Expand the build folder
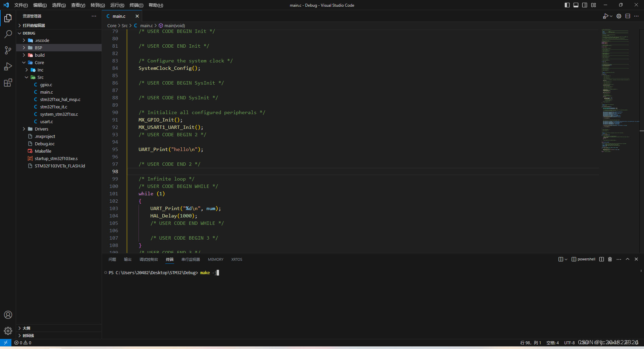644x349 pixels. point(59,55)
